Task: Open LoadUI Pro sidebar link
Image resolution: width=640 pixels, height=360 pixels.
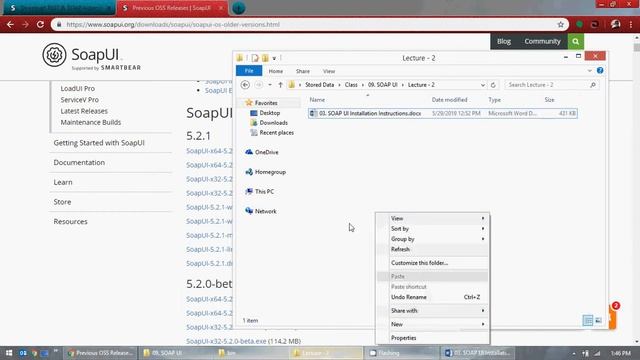Action: (x=78, y=88)
